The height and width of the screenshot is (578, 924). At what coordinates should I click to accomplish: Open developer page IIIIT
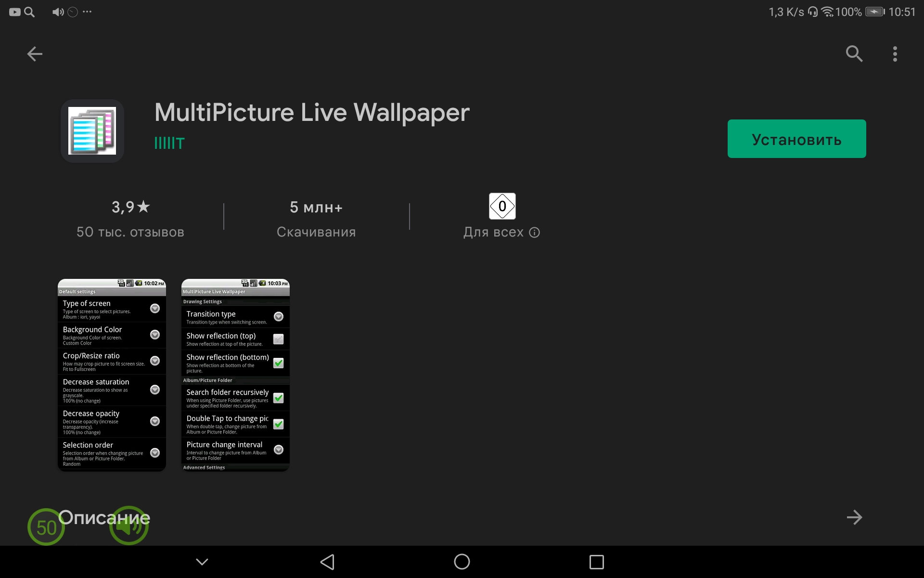click(169, 144)
